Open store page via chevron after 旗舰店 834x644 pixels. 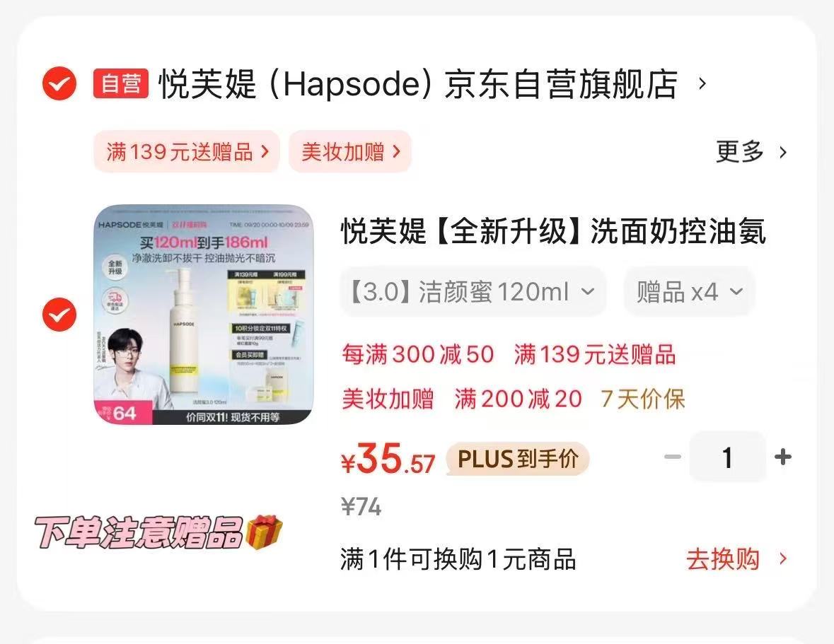pos(702,83)
